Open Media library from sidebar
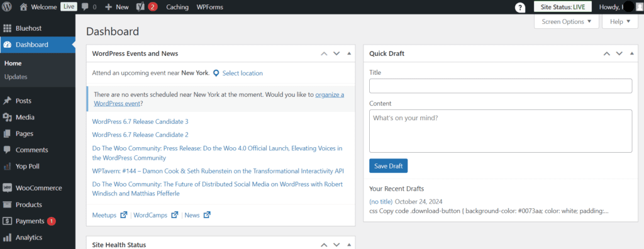This screenshot has height=249, width=644. [38, 117]
